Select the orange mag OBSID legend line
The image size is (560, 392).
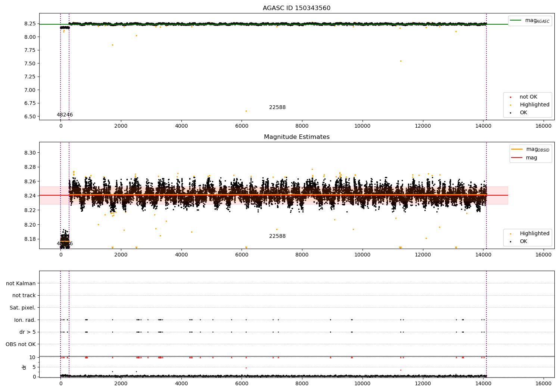tap(517, 149)
